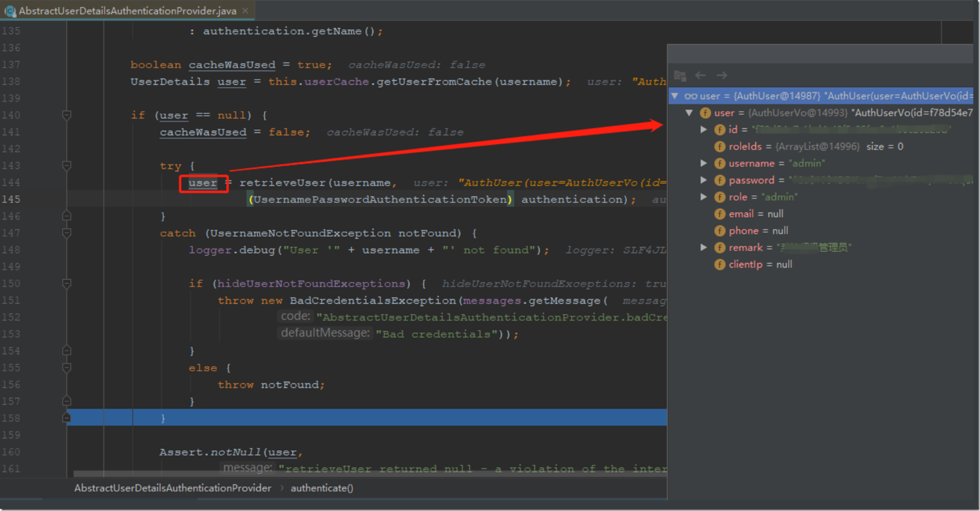The width and height of the screenshot is (980, 511).
Task: Click getUserFromCache on line 138
Action: 434,81
